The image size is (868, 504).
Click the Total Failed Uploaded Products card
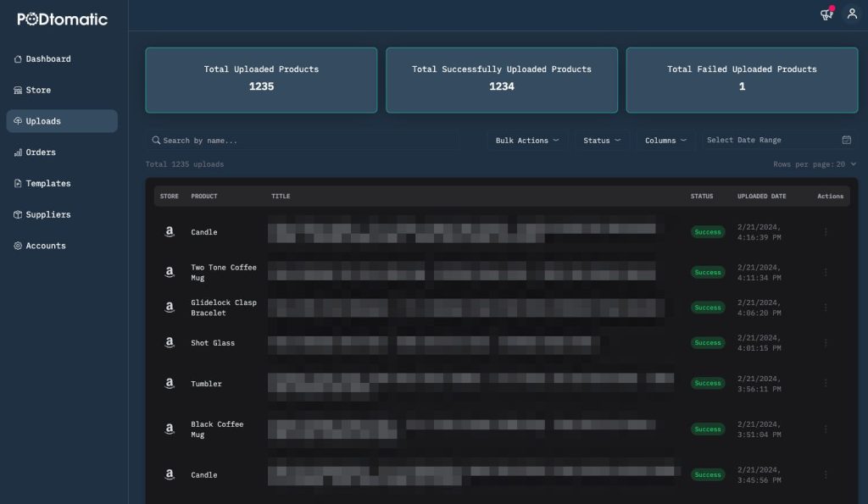[x=742, y=80]
